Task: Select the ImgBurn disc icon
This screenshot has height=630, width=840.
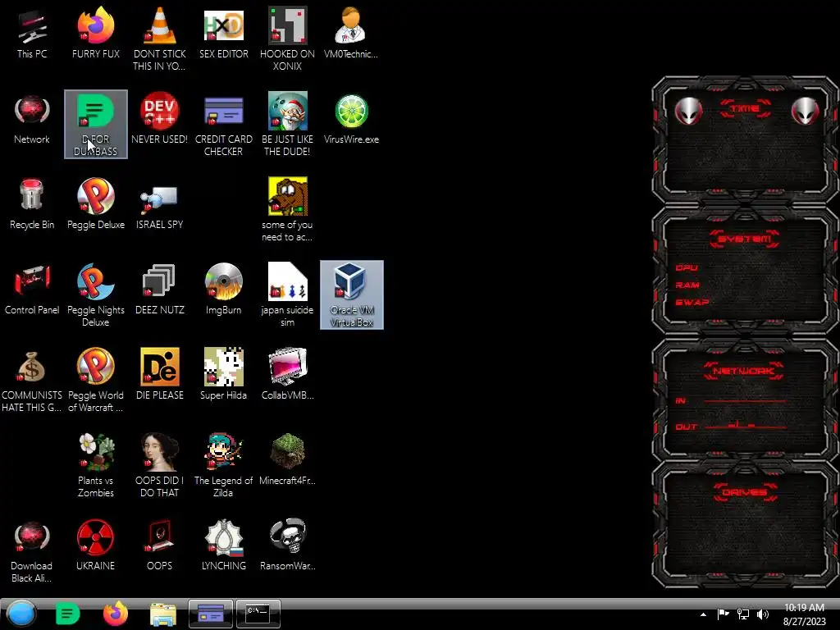Action: [223, 289]
